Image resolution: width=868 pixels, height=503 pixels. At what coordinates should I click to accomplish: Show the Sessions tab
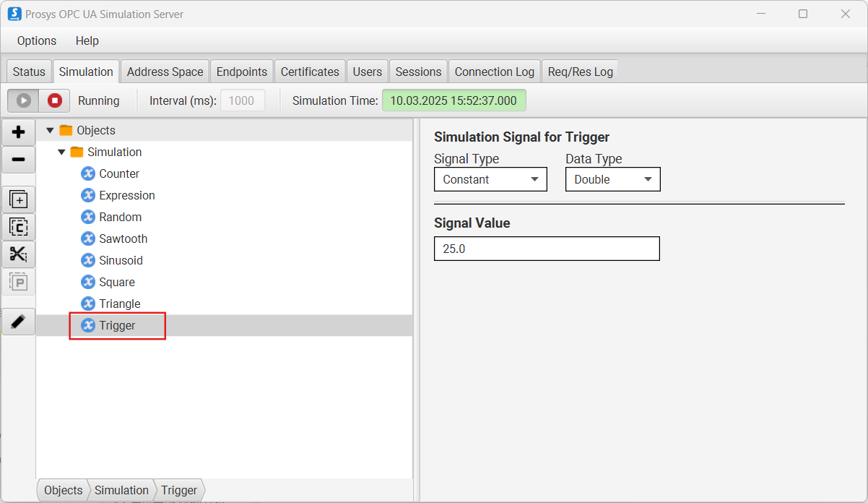tap(418, 72)
